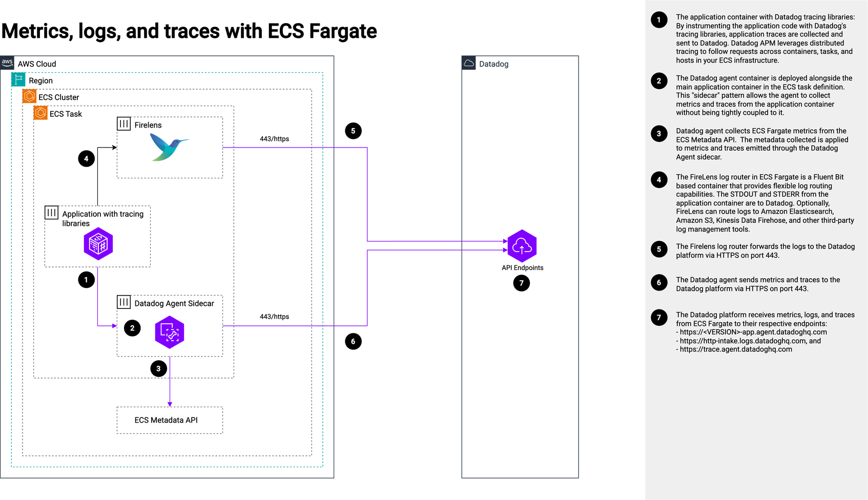Viewport: 868px width, 500px height.
Task: Click the outer orange ECS cluster icon
Action: [x=29, y=96]
